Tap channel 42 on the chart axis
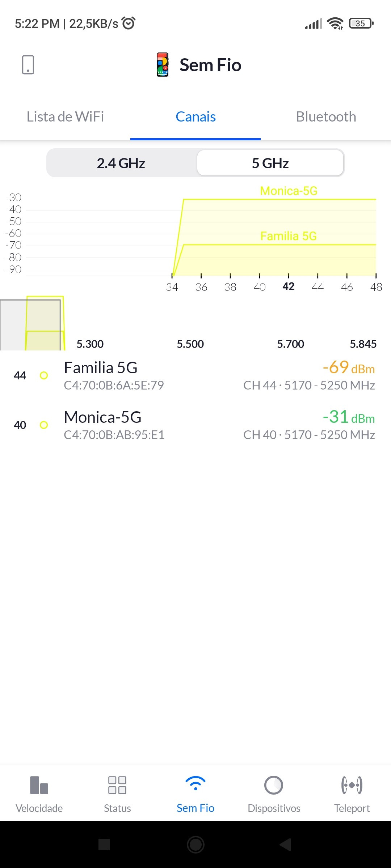391x868 pixels. coord(289,286)
